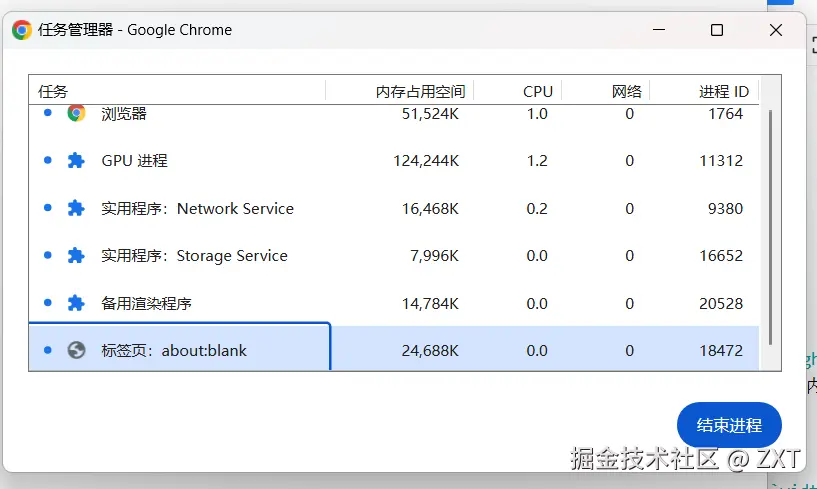Click CPU value 1.2 of GPU 进程
The image size is (817, 489).
click(x=537, y=161)
